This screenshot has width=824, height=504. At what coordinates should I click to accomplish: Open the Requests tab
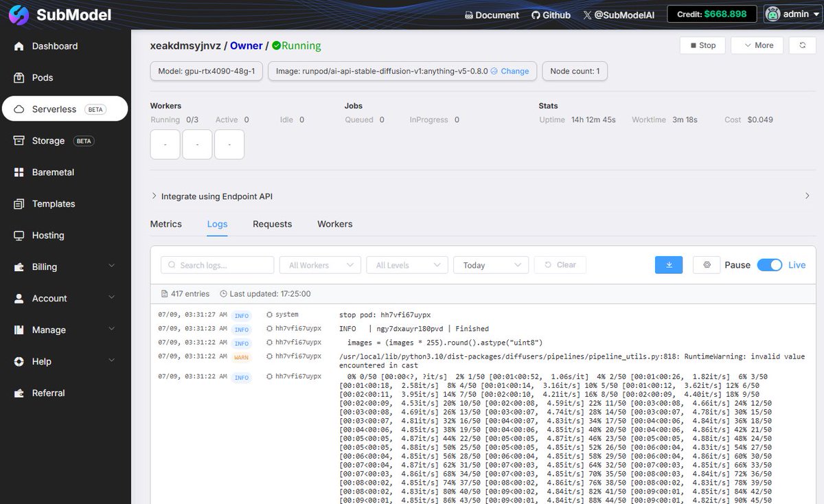(272, 224)
